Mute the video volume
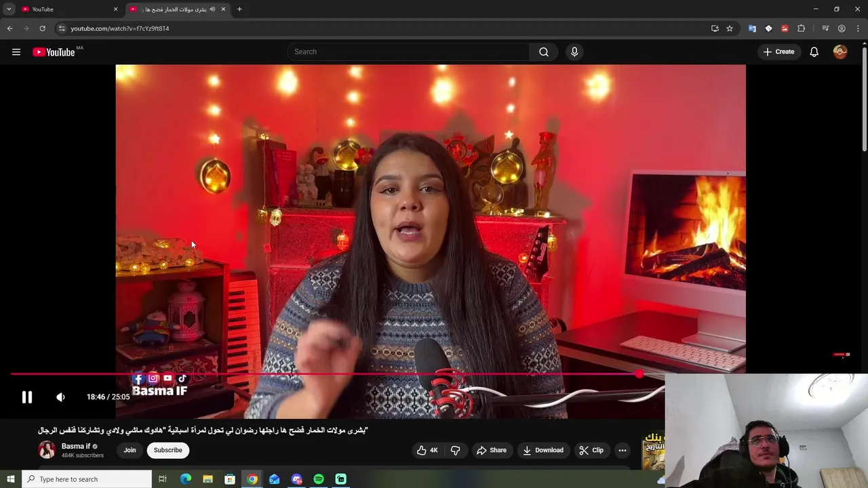868x488 pixels. click(x=60, y=397)
